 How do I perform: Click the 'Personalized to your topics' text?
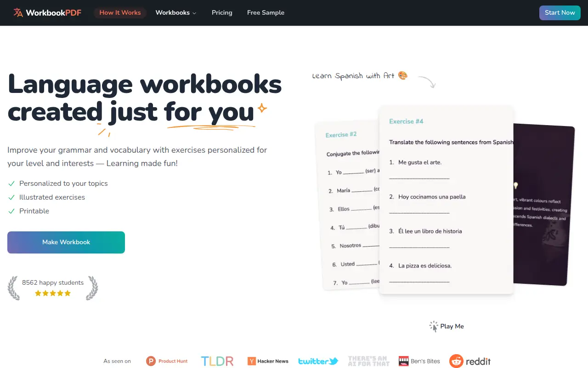click(63, 183)
